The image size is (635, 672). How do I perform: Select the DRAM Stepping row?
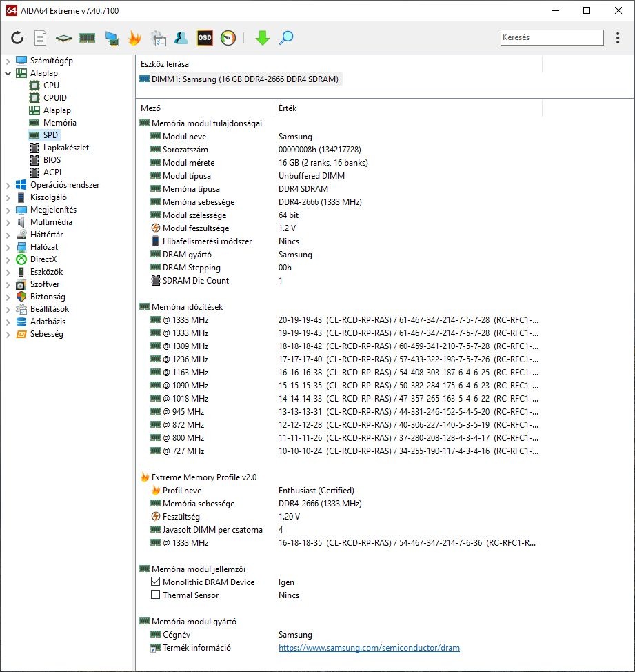coord(341,268)
